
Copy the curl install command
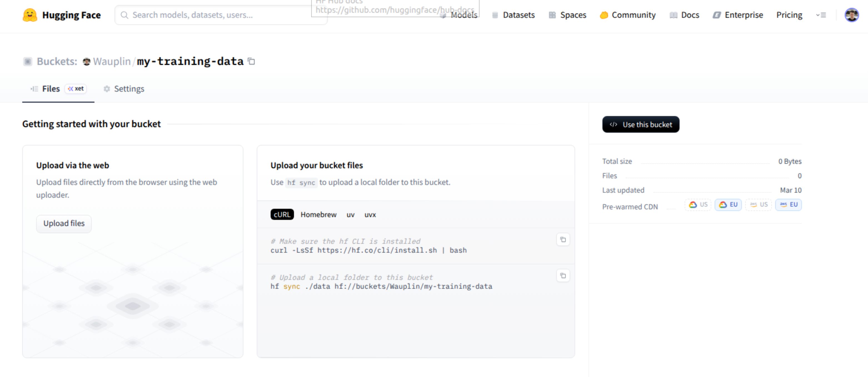[563, 240]
